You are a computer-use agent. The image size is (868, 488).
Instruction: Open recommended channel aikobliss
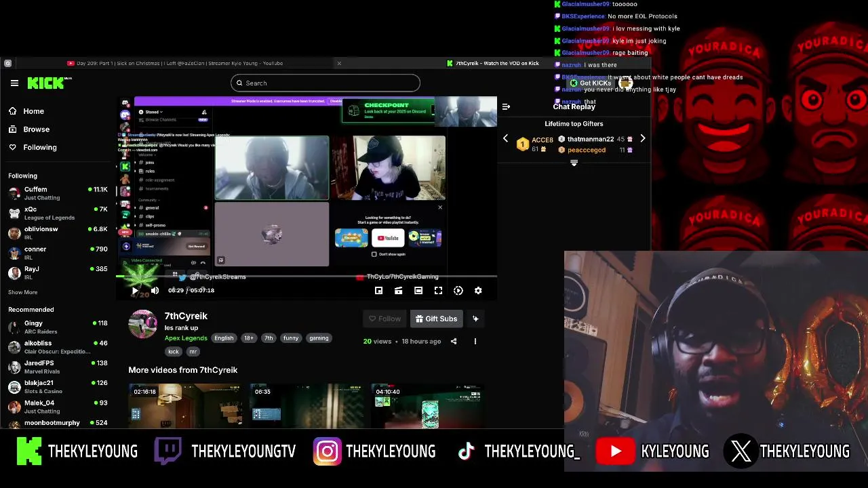pyautogui.click(x=57, y=347)
